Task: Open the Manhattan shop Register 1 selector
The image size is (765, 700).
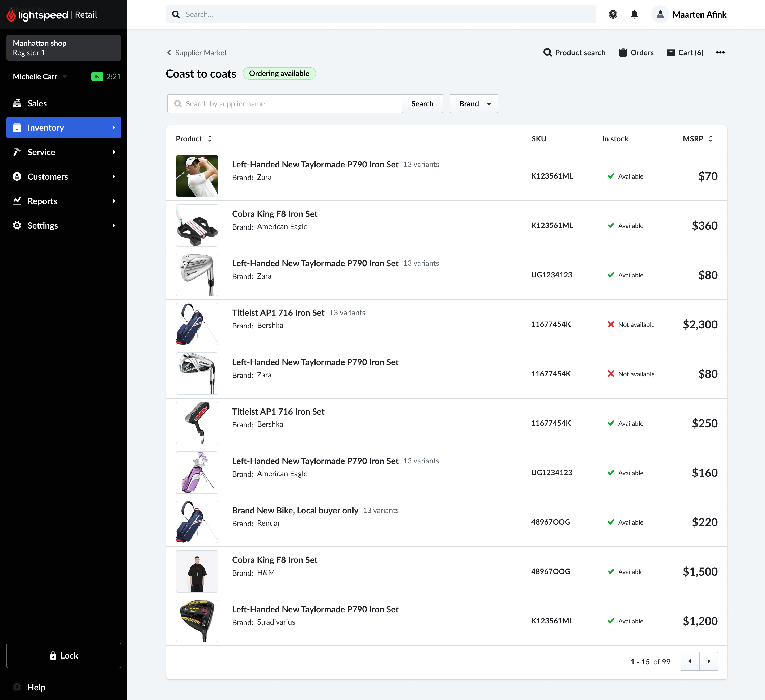Action: coord(64,48)
